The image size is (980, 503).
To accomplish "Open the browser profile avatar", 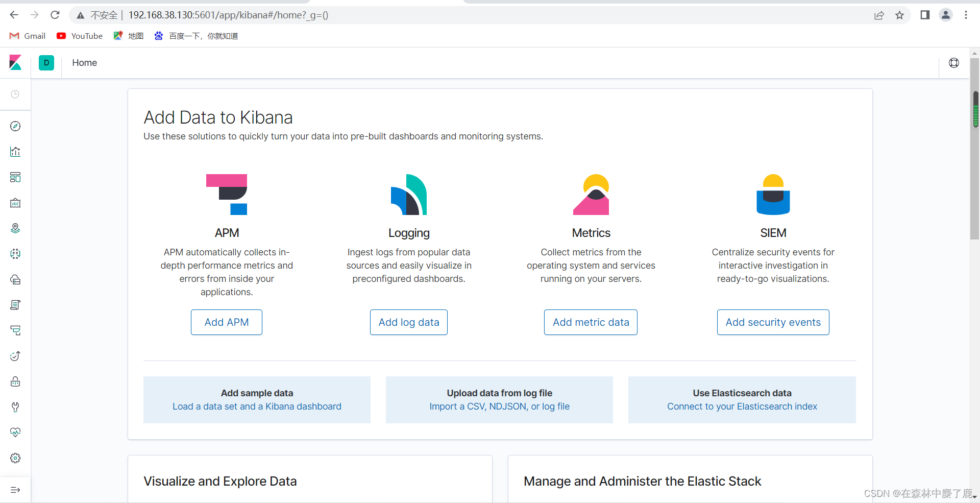I will 946,15.
